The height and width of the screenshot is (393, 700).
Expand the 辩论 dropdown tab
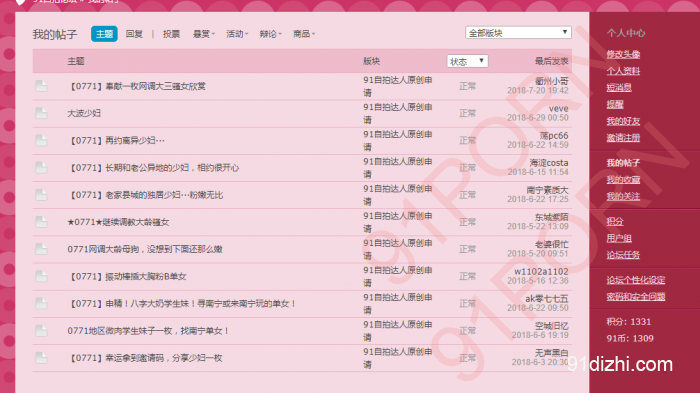[271, 34]
